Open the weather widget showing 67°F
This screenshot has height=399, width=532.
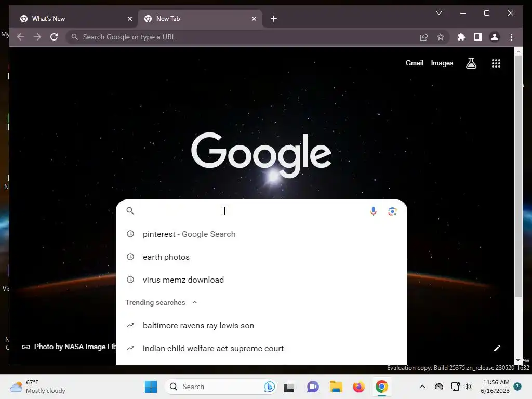click(37, 387)
